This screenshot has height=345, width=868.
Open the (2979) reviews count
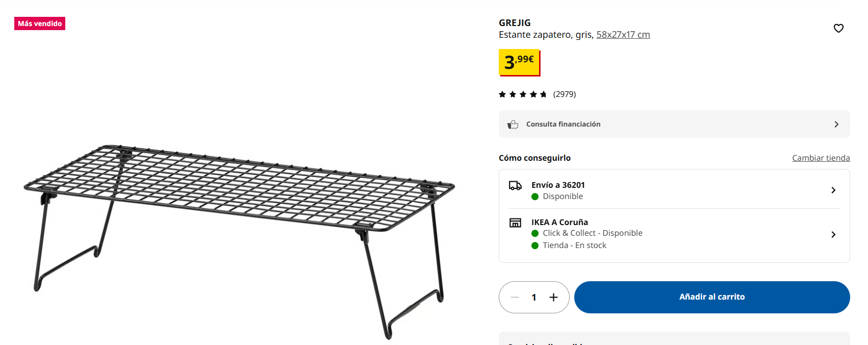tap(564, 94)
